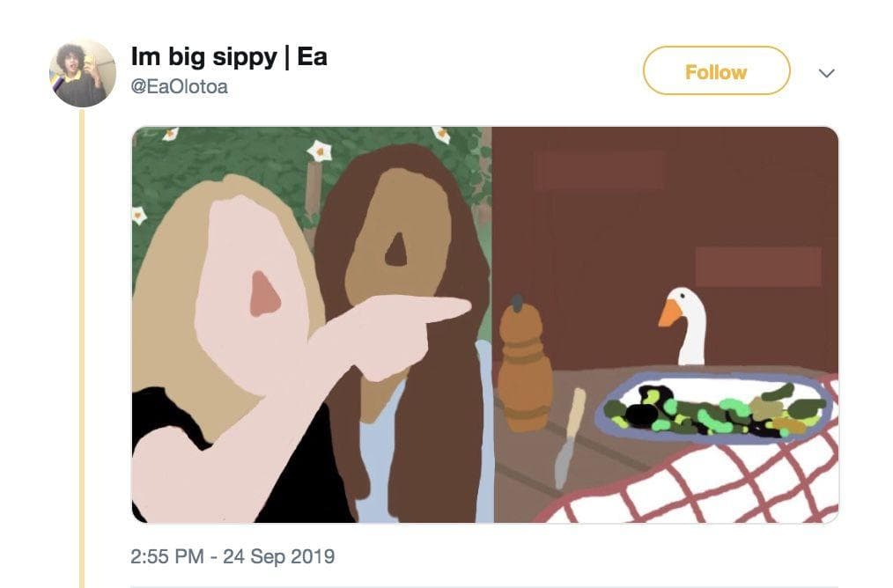Click the display name "Im big sippy | Ea"
The height and width of the screenshot is (588, 893).
[x=229, y=57]
